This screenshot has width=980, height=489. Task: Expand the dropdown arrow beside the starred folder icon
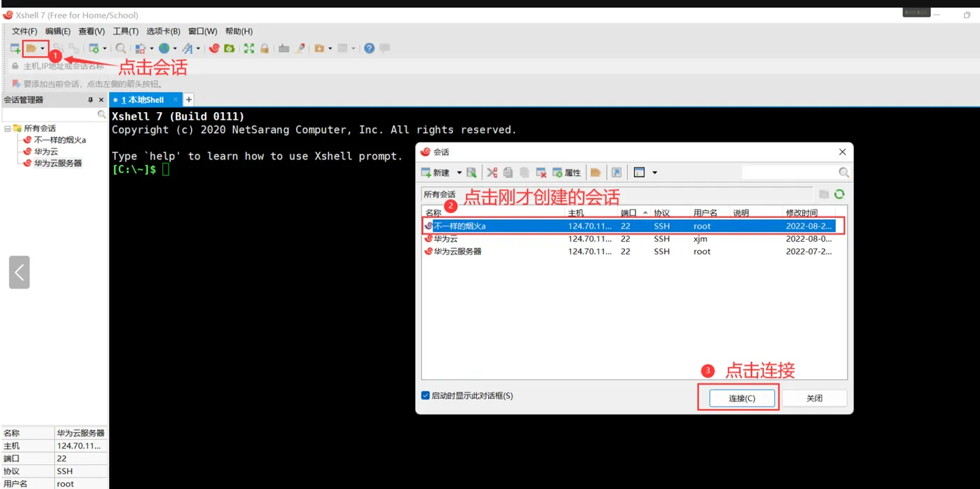pos(330,48)
